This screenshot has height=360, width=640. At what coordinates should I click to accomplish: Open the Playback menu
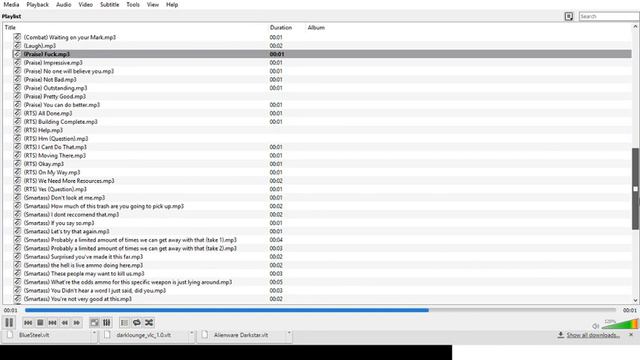[38, 4]
